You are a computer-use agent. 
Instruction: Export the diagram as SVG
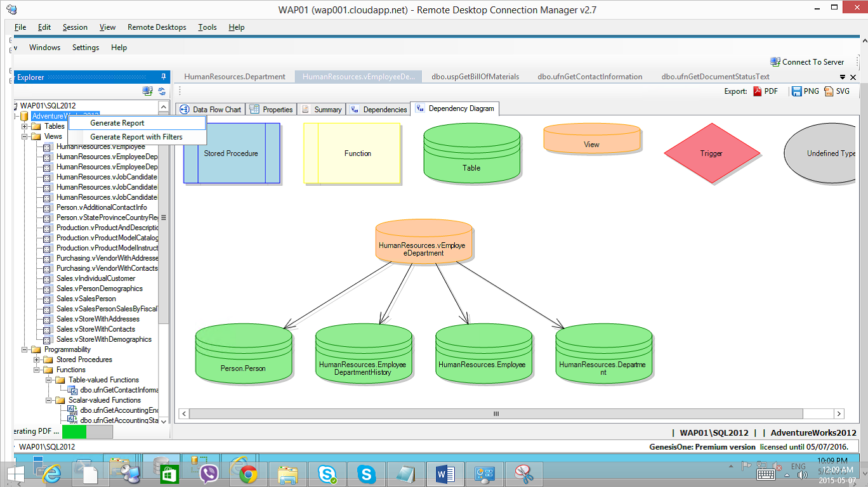tap(837, 91)
